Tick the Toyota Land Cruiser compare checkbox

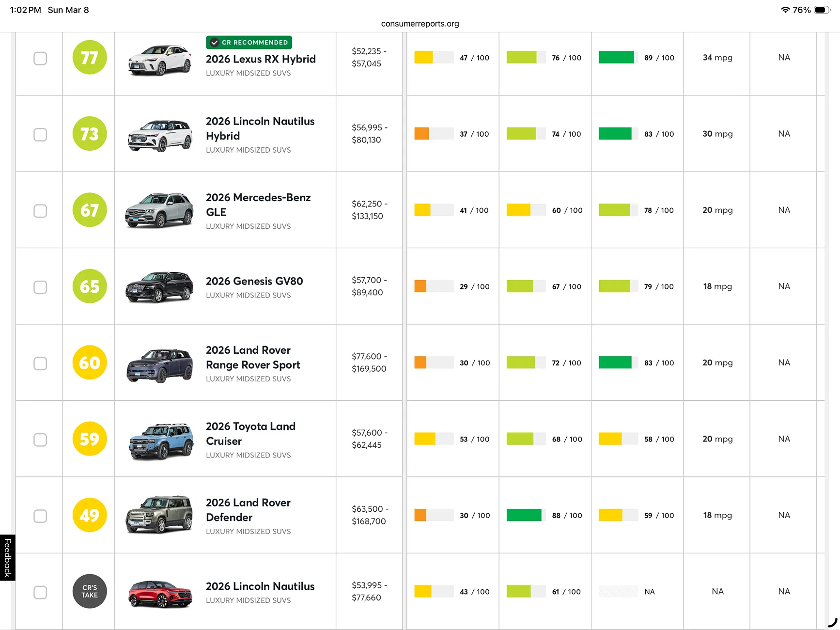point(40,440)
